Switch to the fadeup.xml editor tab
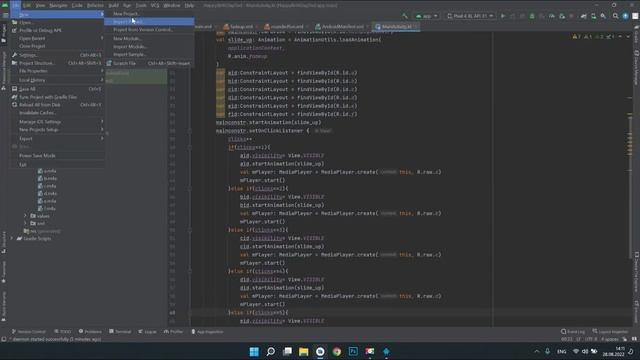 (239, 27)
